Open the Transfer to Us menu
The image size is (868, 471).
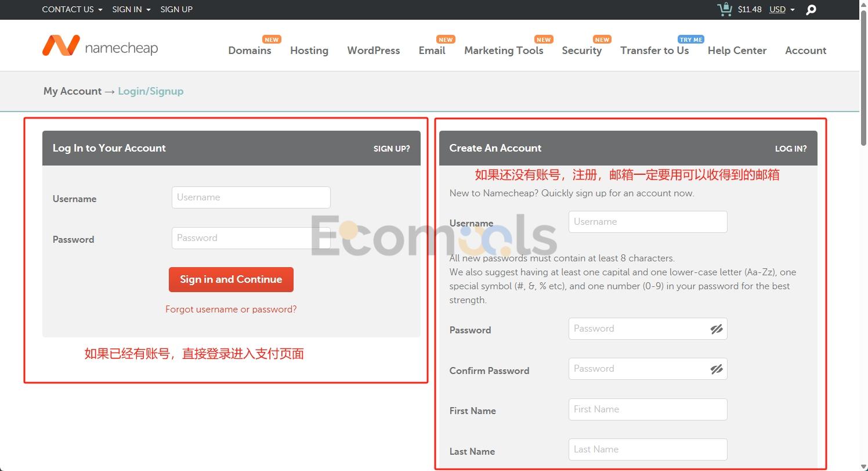(654, 51)
